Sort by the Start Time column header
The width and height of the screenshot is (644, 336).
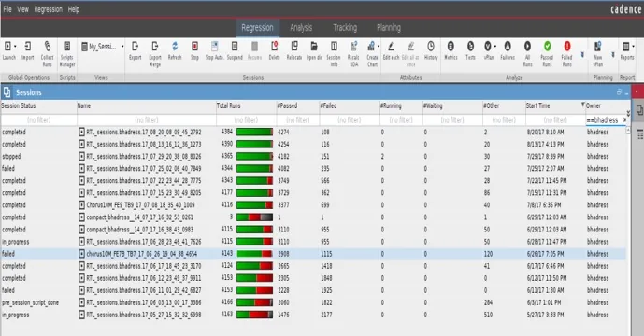(x=538, y=105)
